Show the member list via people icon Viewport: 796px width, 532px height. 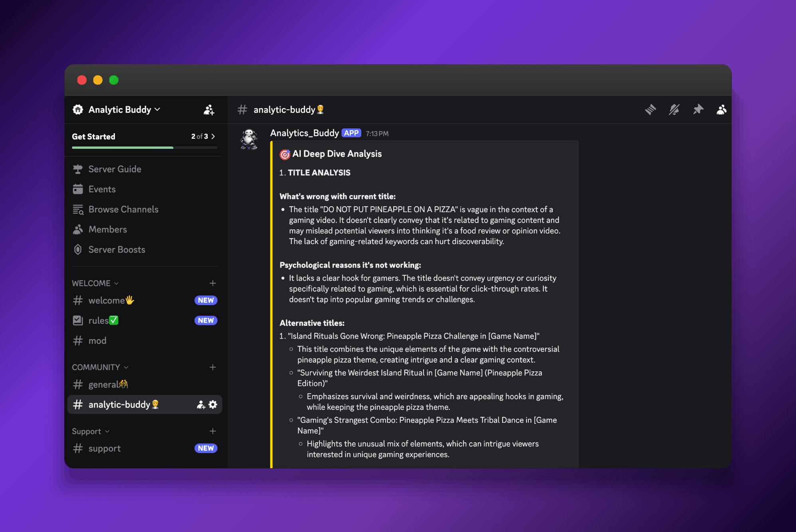click(721, 110)
